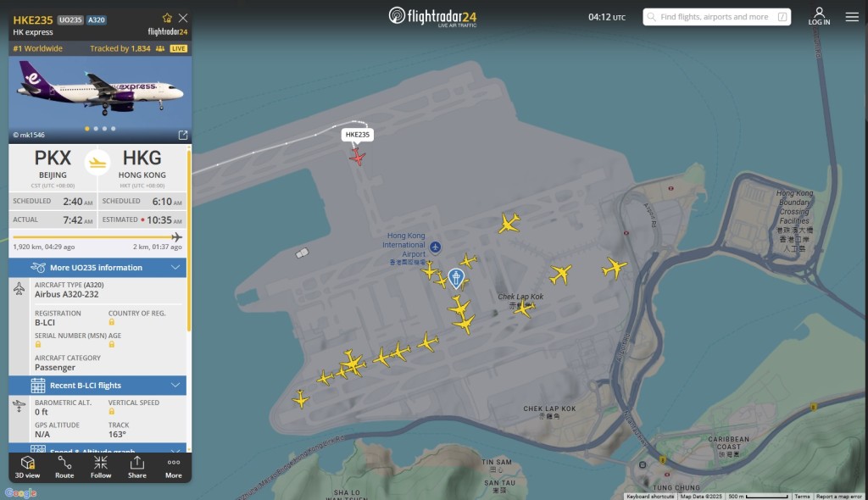
Task: Expand Speed & Altitude graph section
Action: coord(97,449)
